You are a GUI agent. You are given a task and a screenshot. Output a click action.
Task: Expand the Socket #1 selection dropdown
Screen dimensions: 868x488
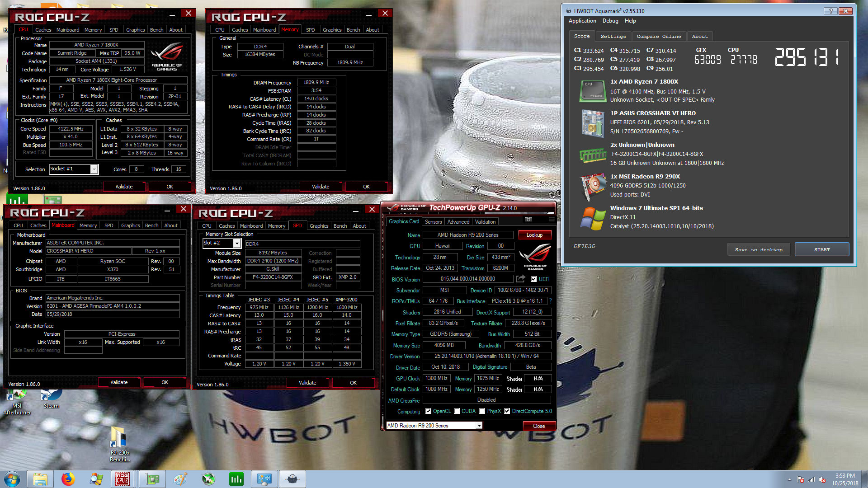(x=94, y=169)
